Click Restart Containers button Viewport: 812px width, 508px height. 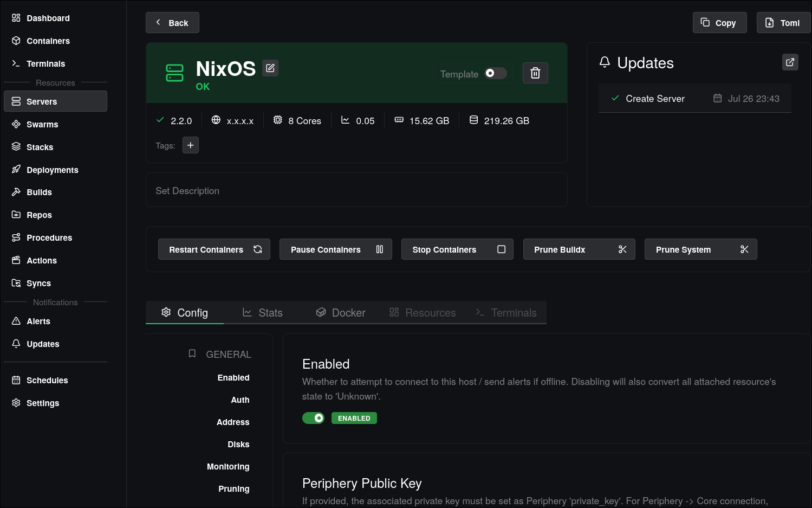[x=214, y=249]
